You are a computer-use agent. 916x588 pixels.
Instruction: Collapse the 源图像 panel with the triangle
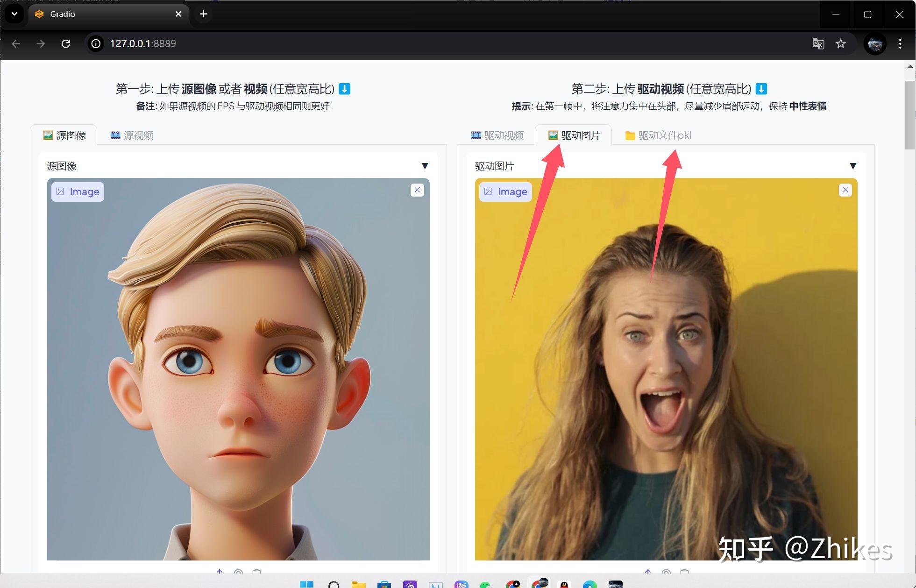coord(425,166)
